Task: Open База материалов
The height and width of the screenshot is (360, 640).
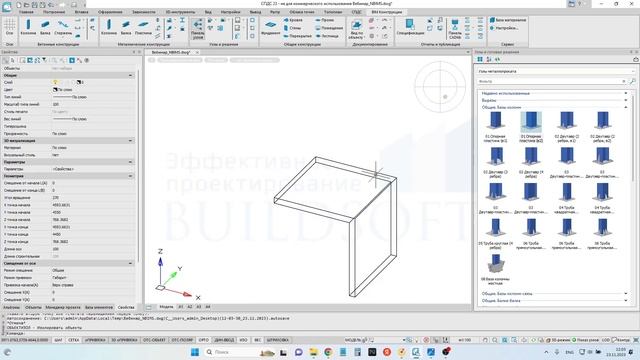Action: (x=508, y=20)
